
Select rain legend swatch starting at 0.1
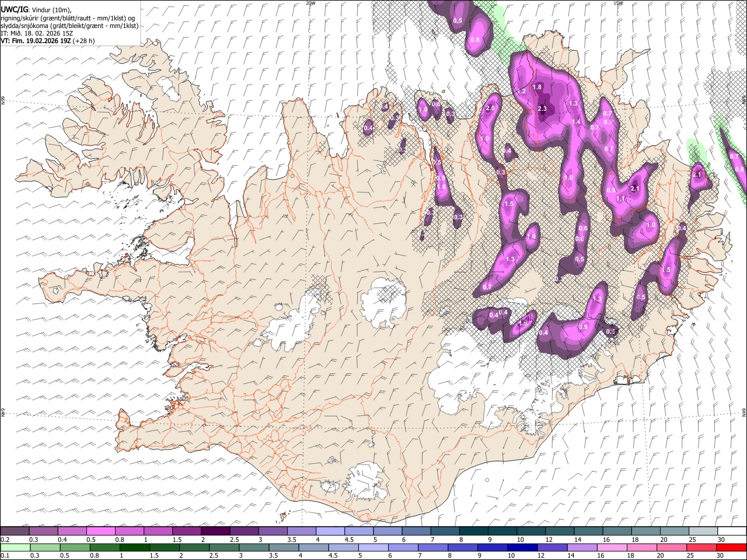click(x=16, y=547)
